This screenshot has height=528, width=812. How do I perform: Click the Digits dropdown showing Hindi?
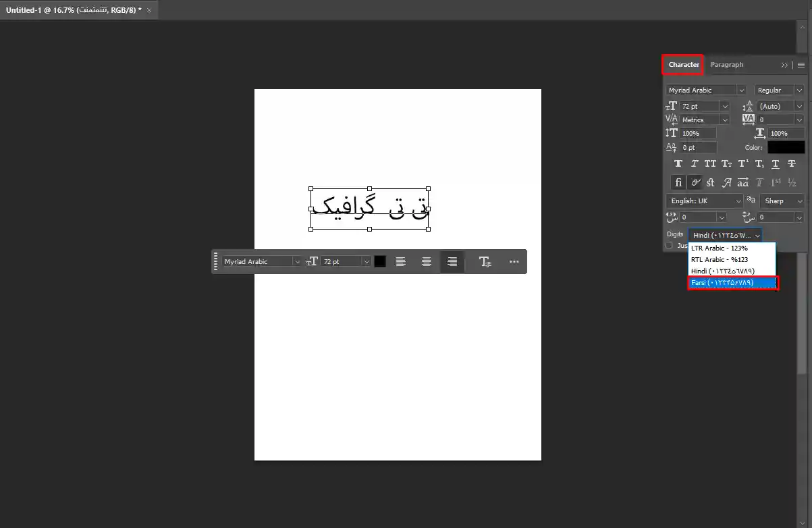[x=726, y=235]
